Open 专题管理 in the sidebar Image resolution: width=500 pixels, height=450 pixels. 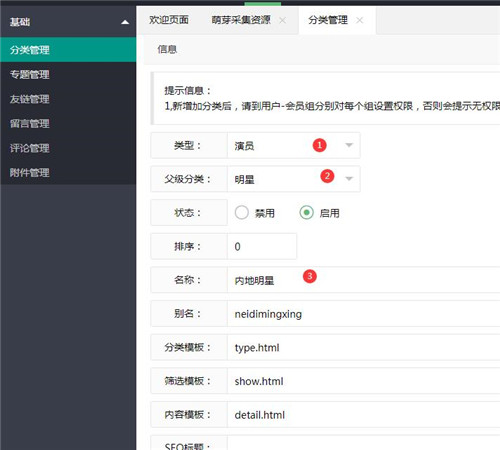tap(68, 74)
